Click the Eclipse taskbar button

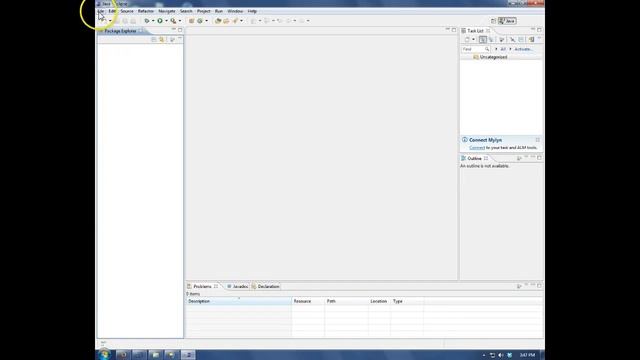tap(188, 355)
